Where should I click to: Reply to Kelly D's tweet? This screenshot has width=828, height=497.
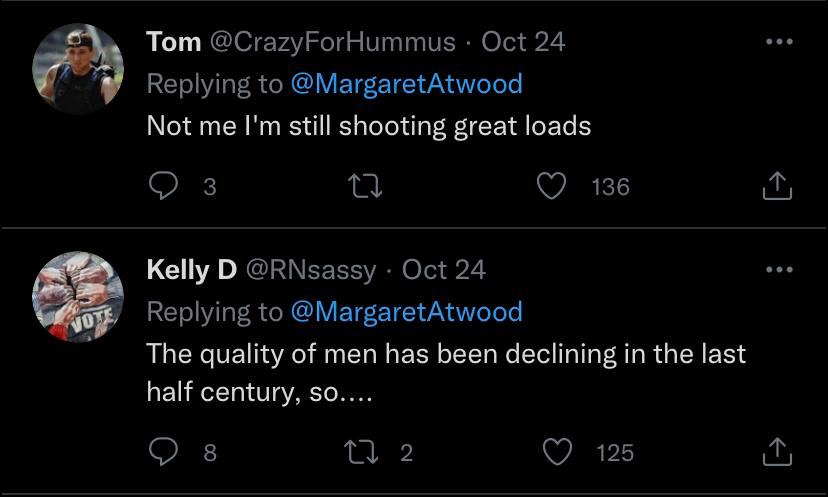click(x=162, y=453)
